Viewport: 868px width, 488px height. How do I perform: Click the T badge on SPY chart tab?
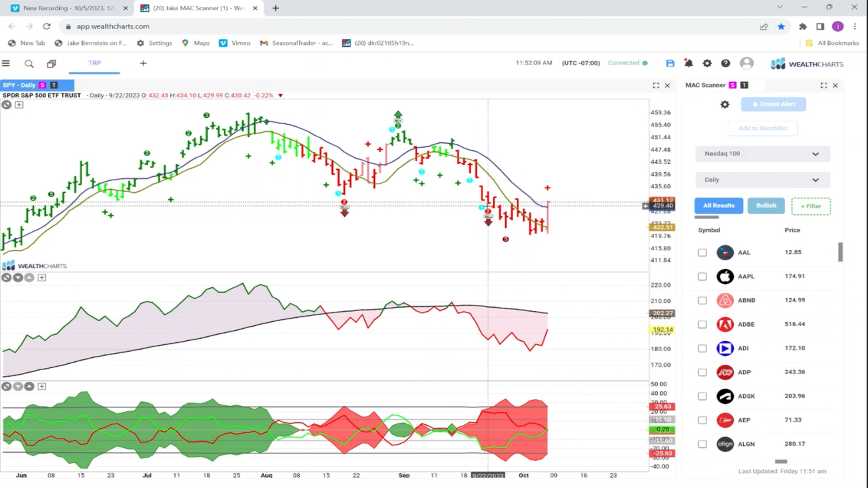[54, 85]
